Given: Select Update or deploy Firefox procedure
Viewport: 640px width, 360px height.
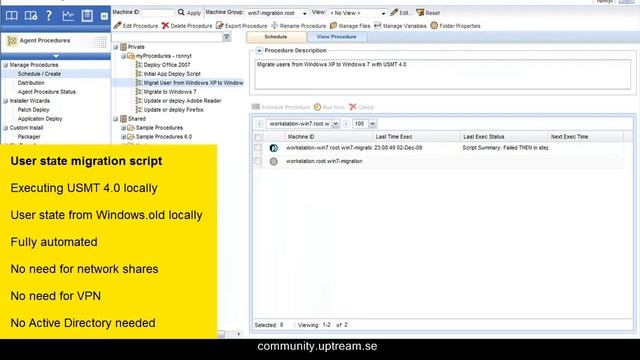Looking at the screenshot, I should pyautogui.click(x=173, y=110).
